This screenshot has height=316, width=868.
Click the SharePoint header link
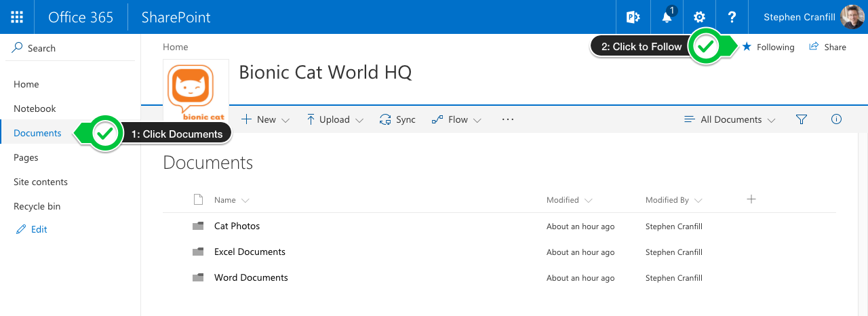pyautogui.click(x=176, y=17)
